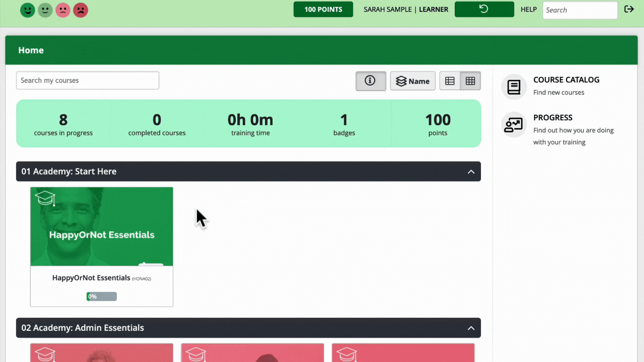644x362 pixels.
Task: Click the dark green very happy smiley face
Action: [28, 10]
